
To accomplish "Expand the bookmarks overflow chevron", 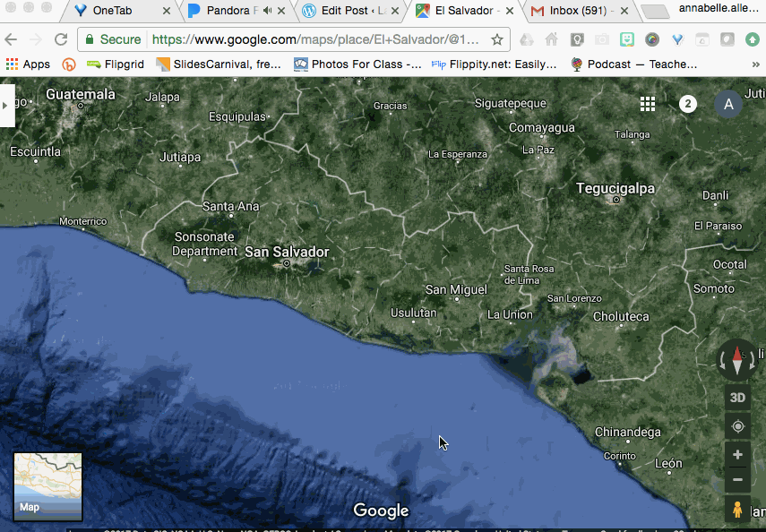I will pos(757,64).
